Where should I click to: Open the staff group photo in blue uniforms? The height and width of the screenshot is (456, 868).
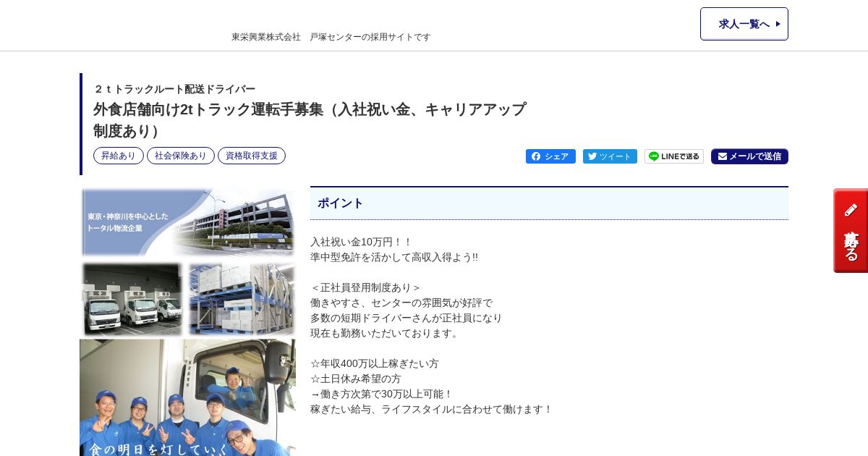click(x=187, y=397)
